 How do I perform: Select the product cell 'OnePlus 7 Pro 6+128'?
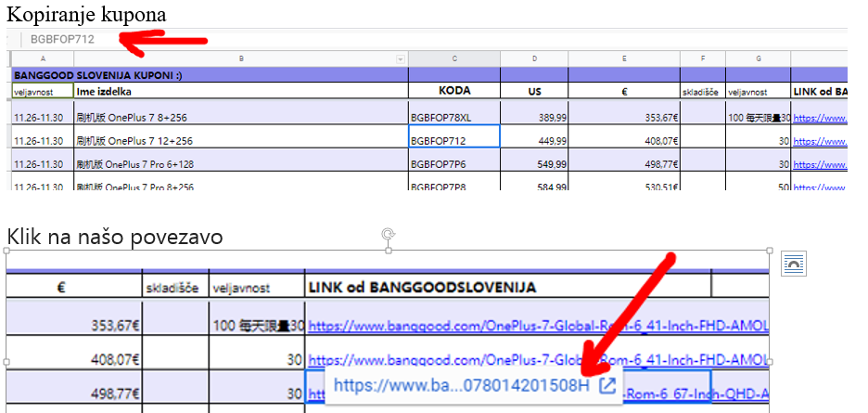[241, 161]
